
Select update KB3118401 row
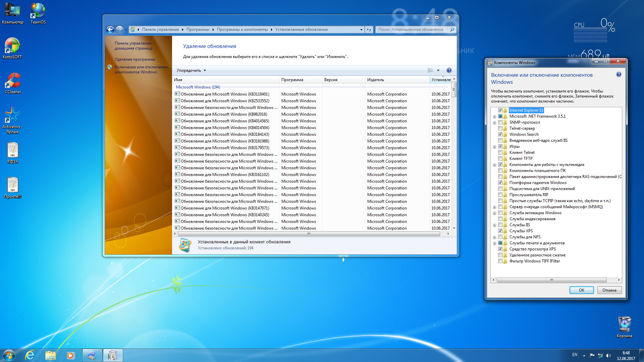(x=312, y=94)
